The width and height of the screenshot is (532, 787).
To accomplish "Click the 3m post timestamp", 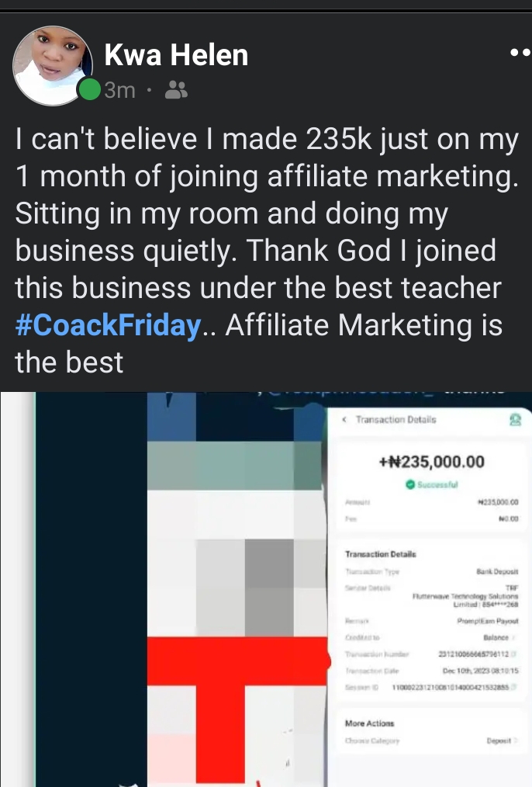I will pos(119,91).
